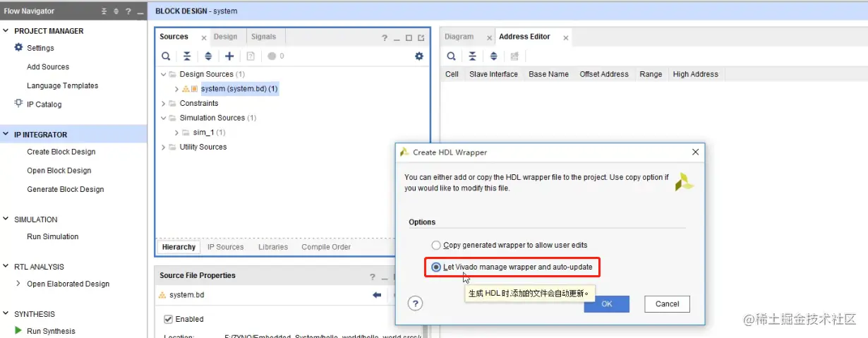Screen dimensions: 868x338
Task: Click the plus icon to add sources
Action: [x=229, y=56]
